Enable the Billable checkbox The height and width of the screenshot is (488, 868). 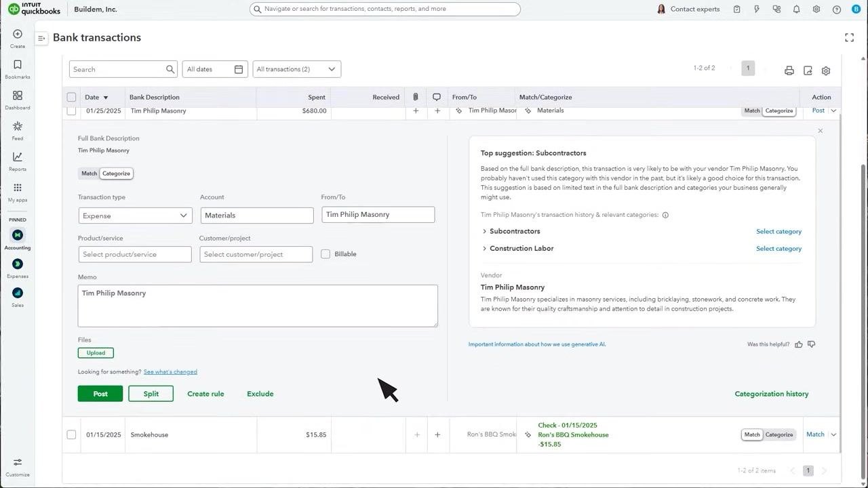325,254
